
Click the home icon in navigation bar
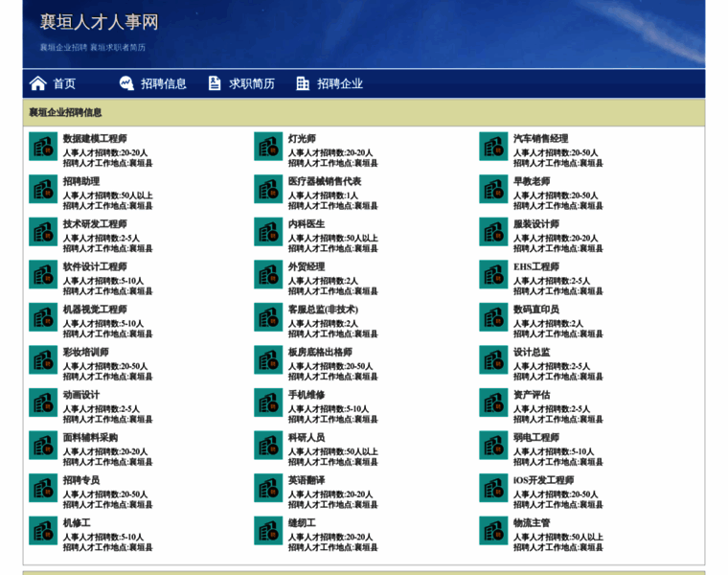38,83
